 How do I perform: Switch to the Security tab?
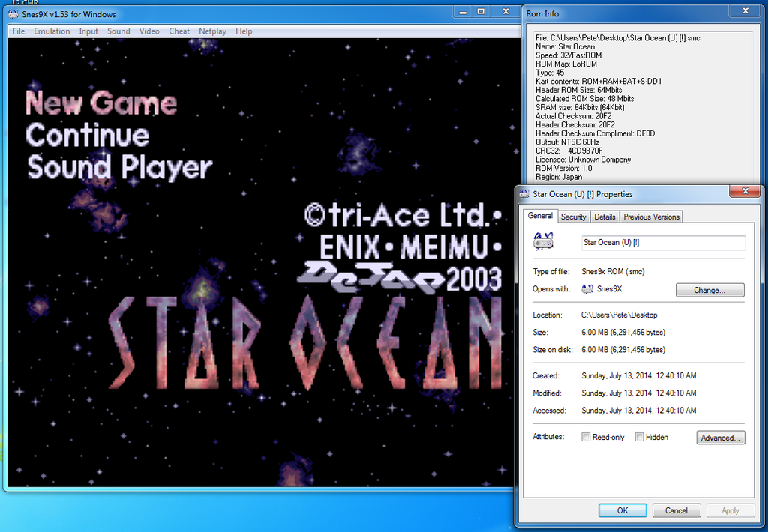click(573, 217)
